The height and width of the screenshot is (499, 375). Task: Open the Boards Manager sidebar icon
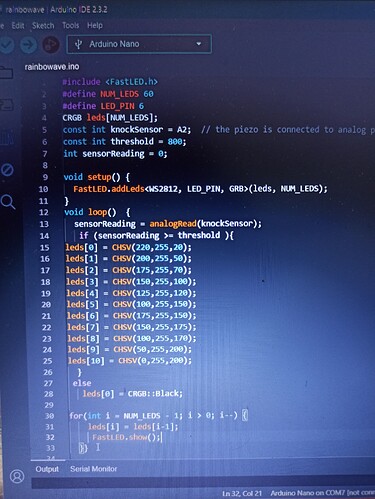point(7,105)
